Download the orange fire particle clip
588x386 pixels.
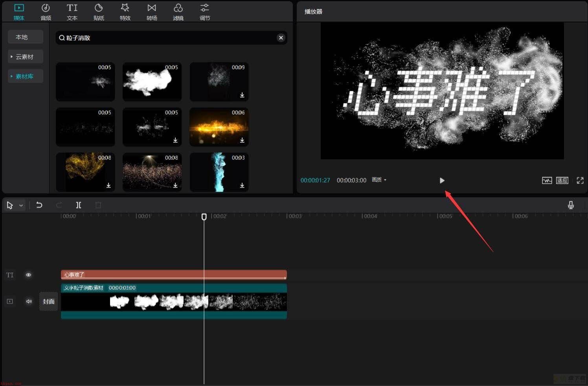[242, 140]
